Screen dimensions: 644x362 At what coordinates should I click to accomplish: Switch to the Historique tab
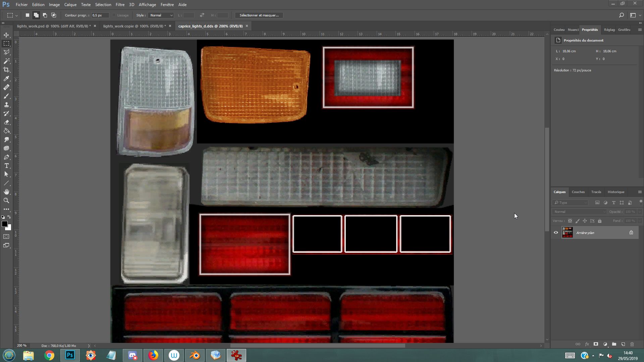click(x=616, y=192)
